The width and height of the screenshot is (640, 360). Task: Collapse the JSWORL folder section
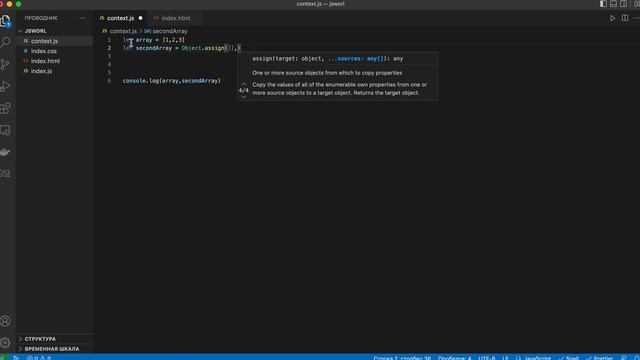pyautogui.click(x=36, y=31)
